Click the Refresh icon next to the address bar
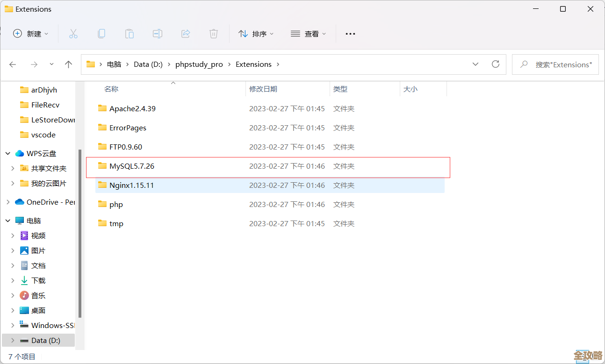 coord(495,64)
